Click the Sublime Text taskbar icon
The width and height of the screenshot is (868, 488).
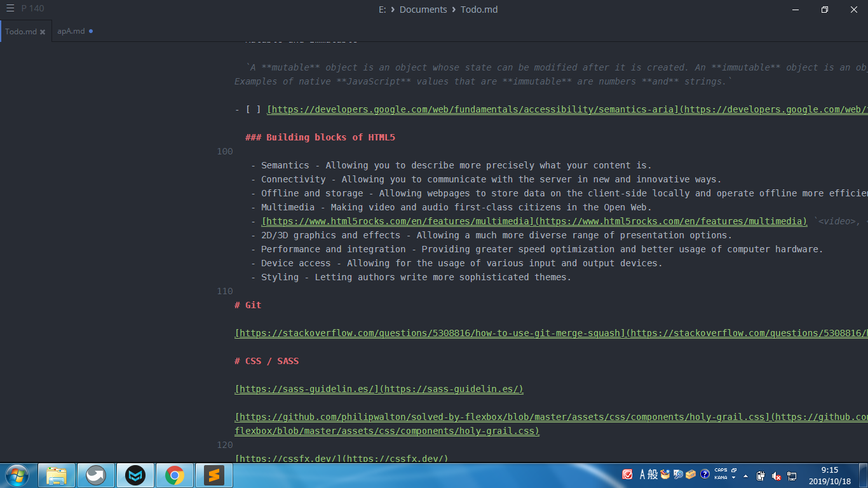tap(214, 475)
